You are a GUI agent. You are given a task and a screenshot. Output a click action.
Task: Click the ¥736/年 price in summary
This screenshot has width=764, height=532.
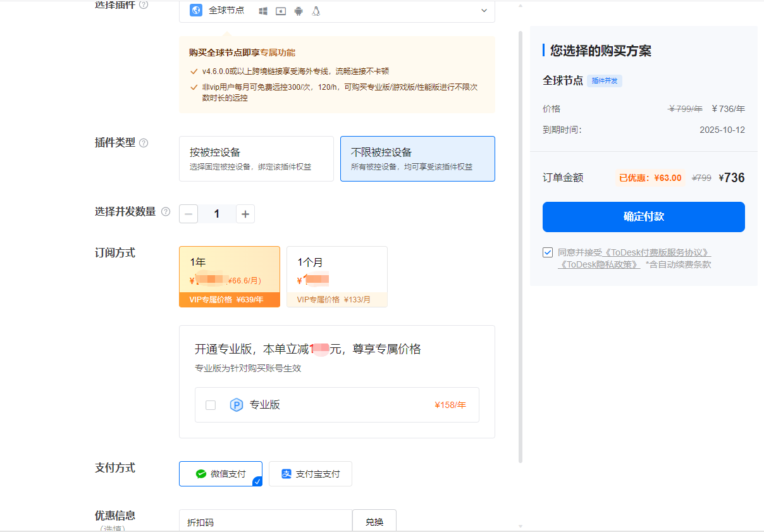728,109
